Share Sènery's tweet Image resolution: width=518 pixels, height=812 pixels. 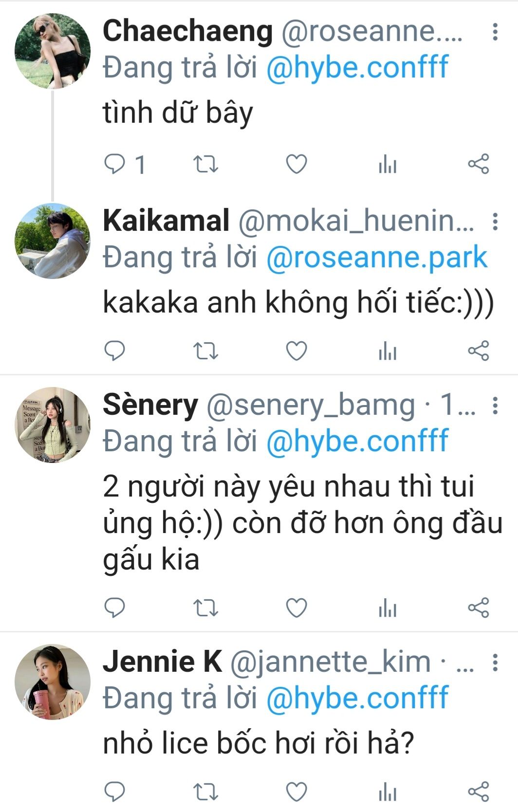(478, 608)
